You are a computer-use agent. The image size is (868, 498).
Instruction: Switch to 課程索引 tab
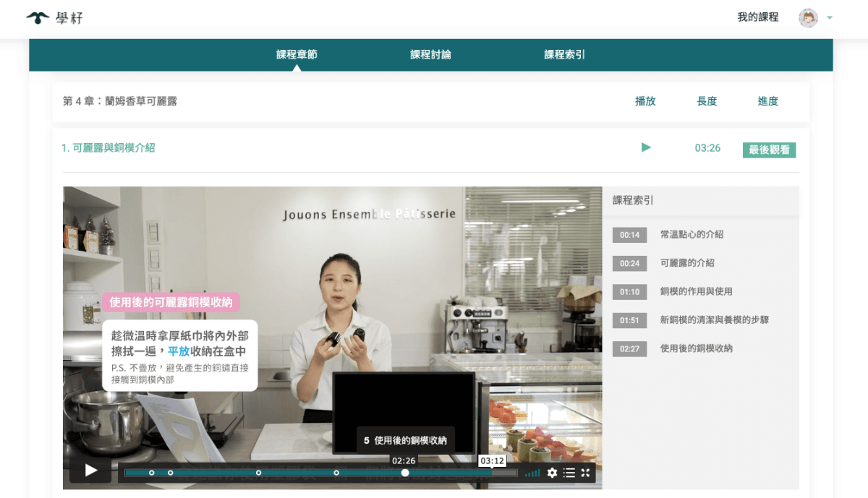point(565,54)
